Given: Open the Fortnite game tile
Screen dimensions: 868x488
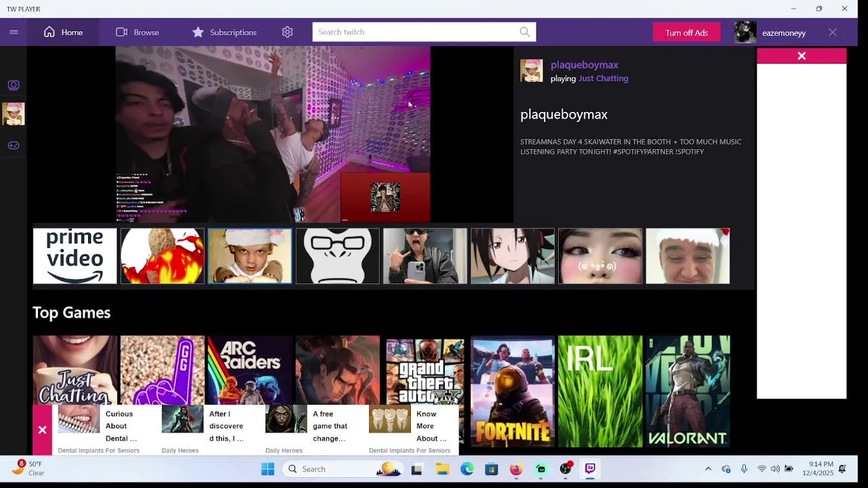Looking at the screenshot, I should click(x=512, y=391).
